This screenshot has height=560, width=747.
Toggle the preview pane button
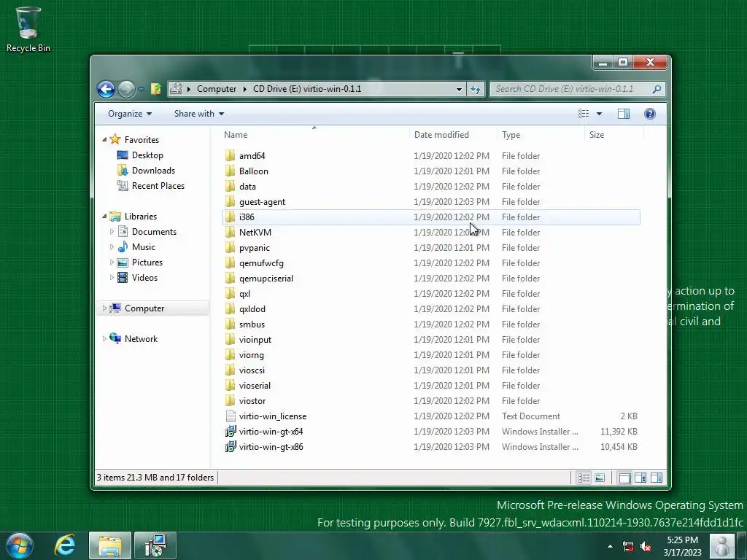coord(624,113)
